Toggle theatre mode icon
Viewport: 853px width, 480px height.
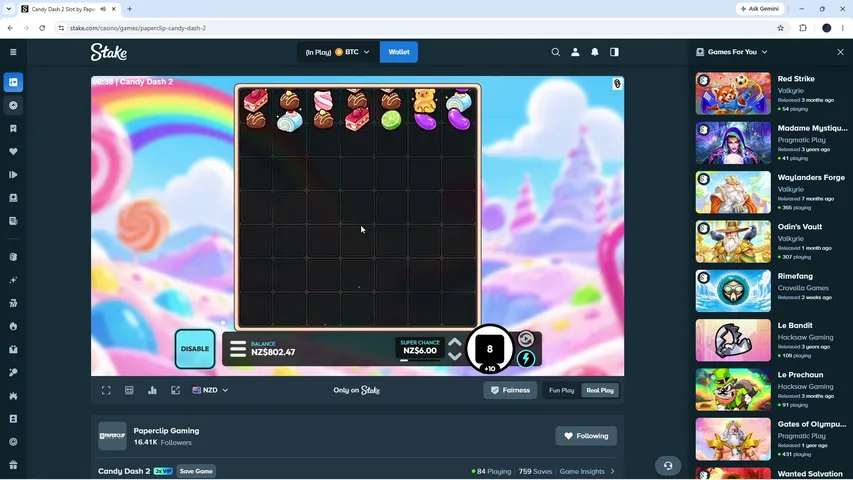129,390
